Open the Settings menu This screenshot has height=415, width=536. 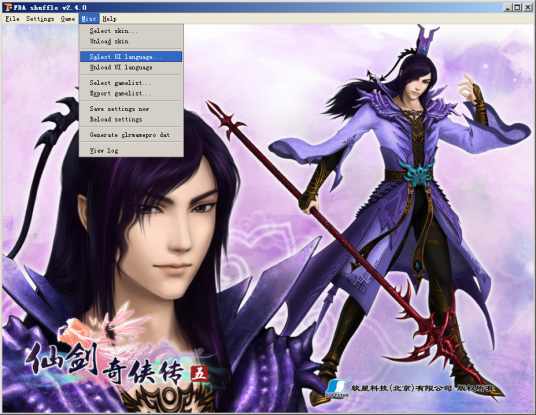40,19
